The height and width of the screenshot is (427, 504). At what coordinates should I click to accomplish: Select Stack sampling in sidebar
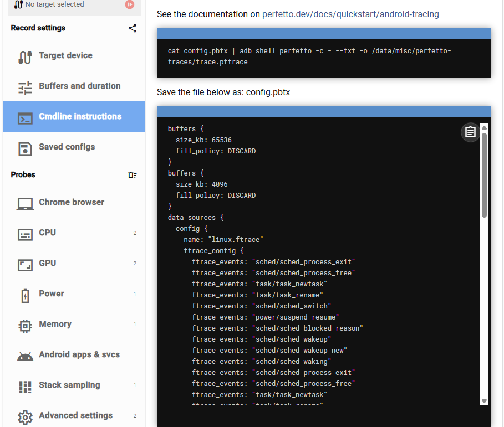click(69, 385)
